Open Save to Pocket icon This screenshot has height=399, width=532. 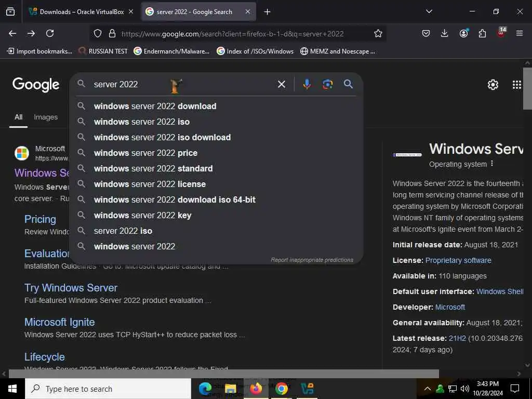426,33
